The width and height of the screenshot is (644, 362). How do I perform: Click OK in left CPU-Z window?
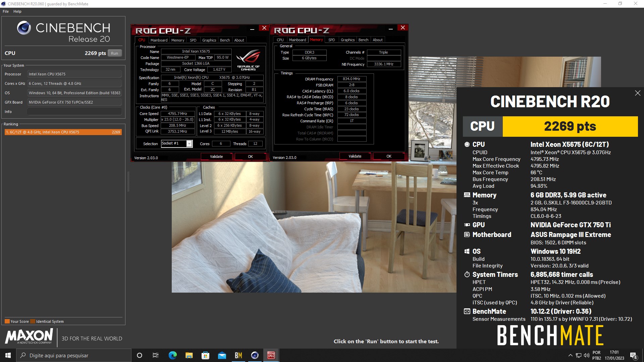click(x=250, y=157)
